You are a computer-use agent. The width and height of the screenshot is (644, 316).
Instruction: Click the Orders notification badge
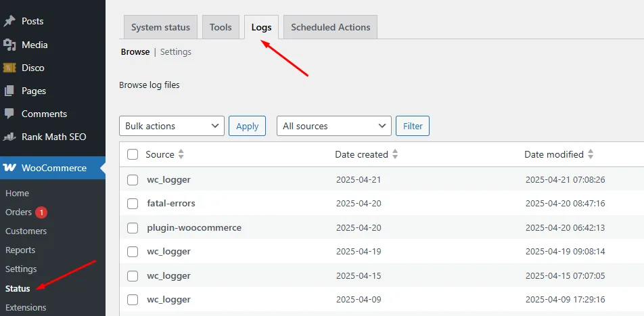click(41, 212)
